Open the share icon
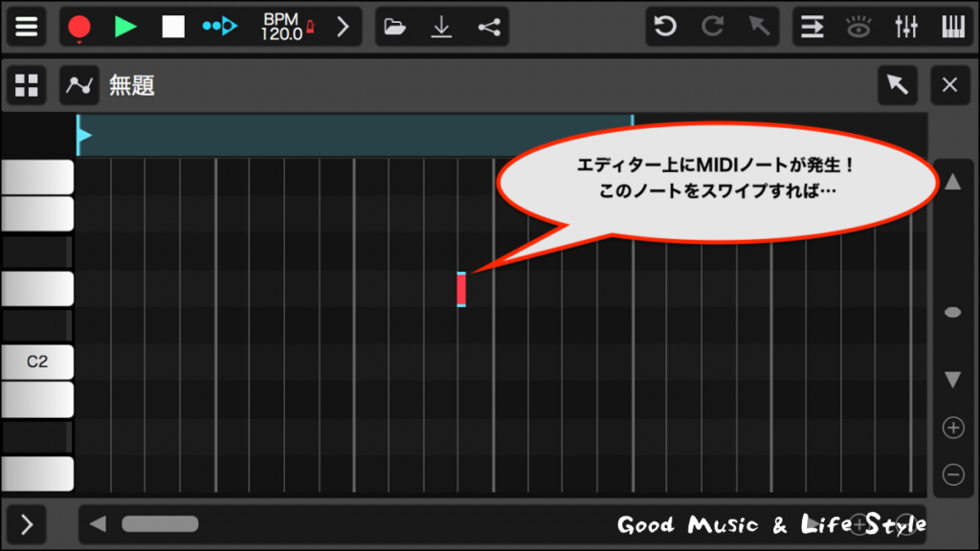Viewport: 980px width, 551px height. point(489,27)
